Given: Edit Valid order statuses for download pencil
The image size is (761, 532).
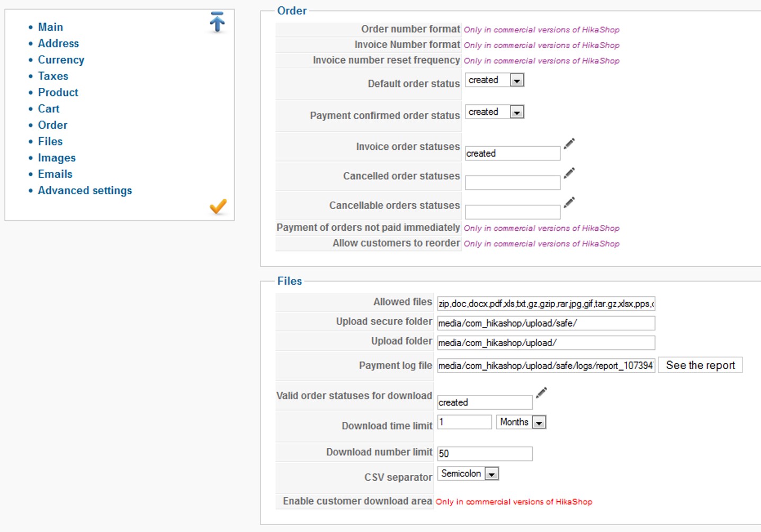Looking at the screenshot, I should (x=541, y=392).
